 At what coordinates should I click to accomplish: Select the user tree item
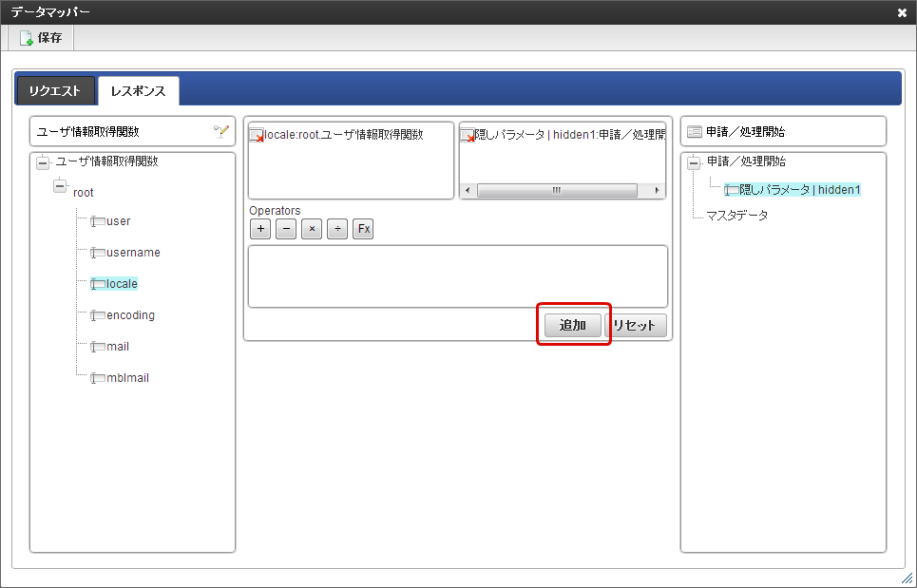click(x=118, y=221)
